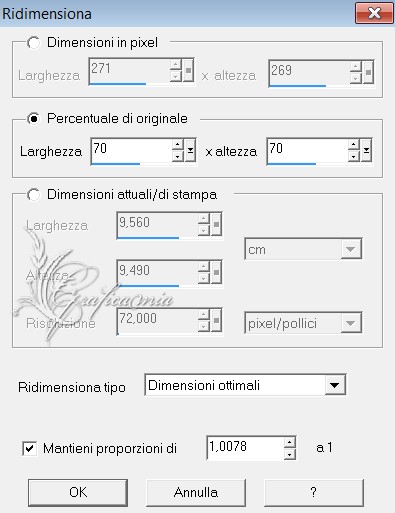The image size is (395, 513).
Task: Select the Dimensioni in pixel radio button
Action: pos(34,43)
